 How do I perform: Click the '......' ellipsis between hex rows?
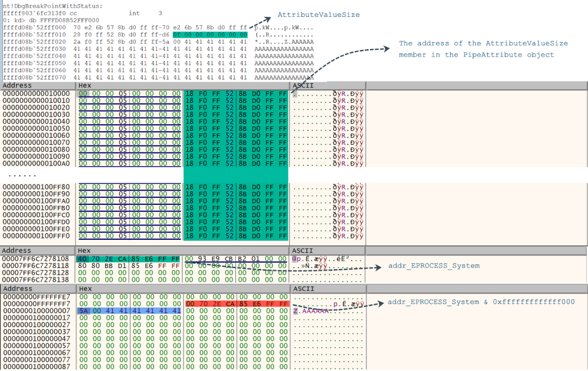click(x=22, y=175)
